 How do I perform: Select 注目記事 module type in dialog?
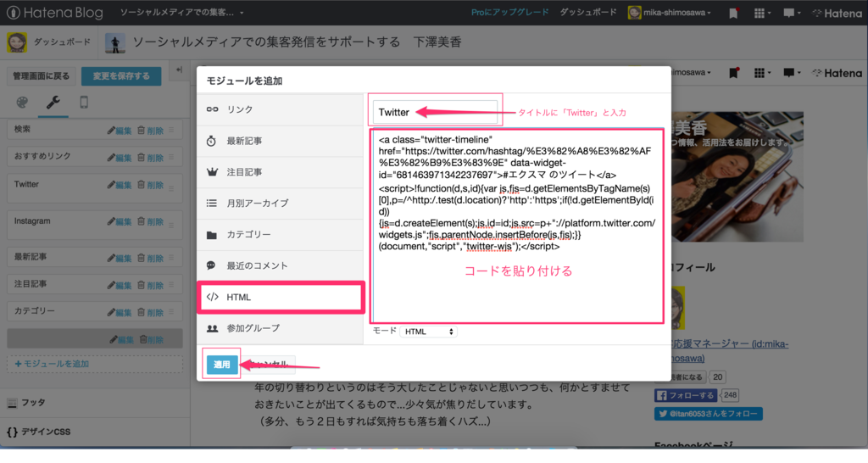pos(280,172)
